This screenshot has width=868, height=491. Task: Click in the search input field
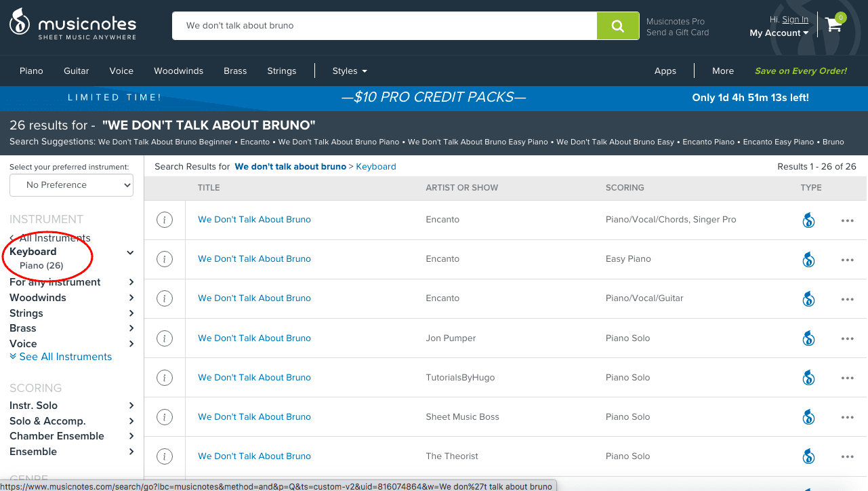tap(384, 26)
